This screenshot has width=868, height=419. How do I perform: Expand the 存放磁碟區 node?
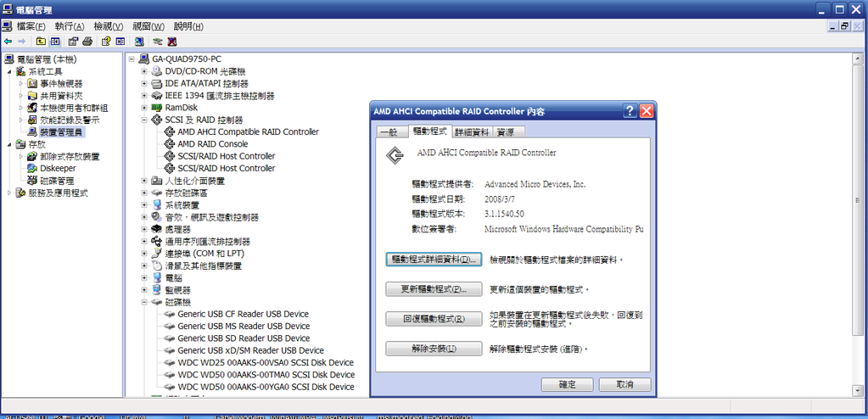pyautogui.click(x=144, y=193)
